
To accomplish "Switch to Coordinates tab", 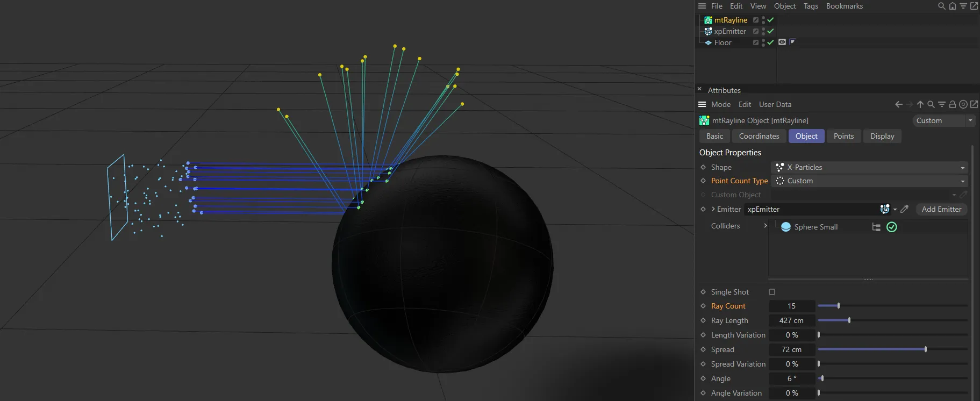I will [759, 136].
